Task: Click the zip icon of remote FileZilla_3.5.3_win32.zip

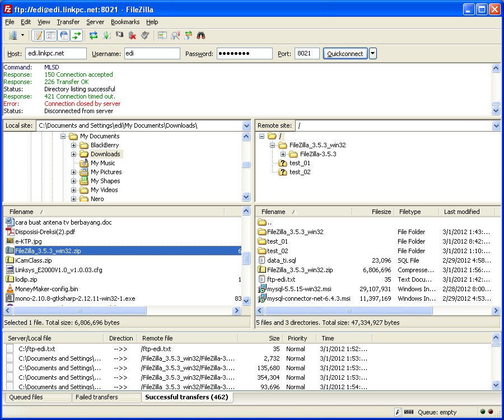Action: coord(262,269)
